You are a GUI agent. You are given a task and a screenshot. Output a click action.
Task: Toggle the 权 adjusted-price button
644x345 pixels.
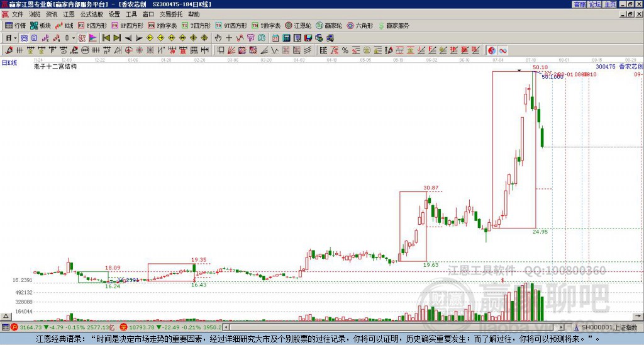82,38
